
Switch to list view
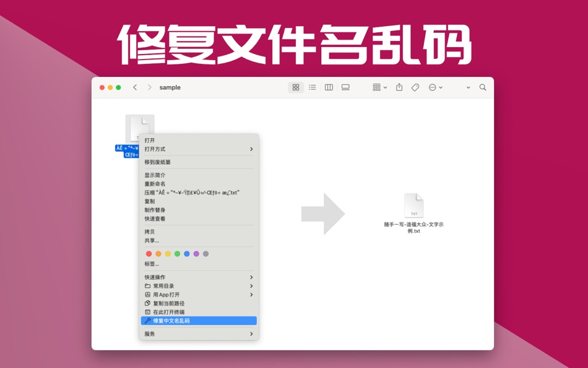[313, 87]
